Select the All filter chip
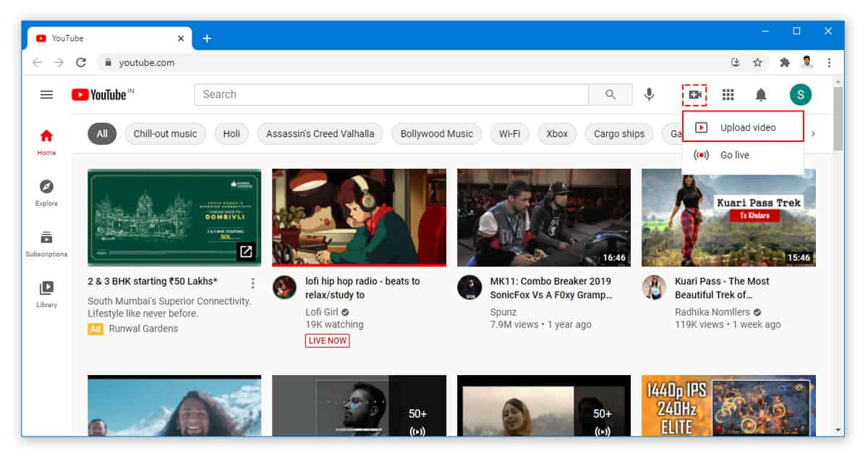This screenshot has width=868, height=467. (102, 134)
